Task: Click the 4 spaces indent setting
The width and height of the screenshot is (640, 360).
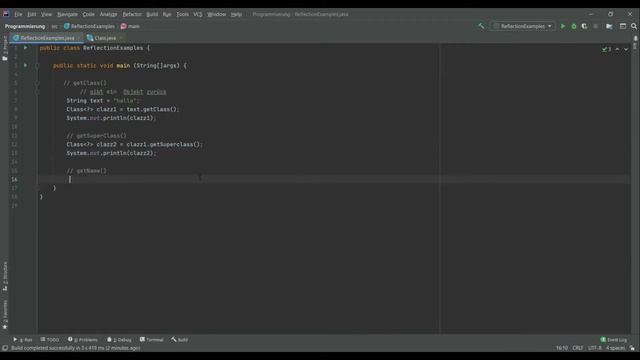Action: click(x=616, y=348)
